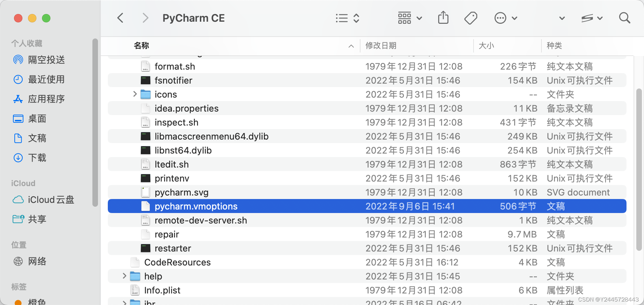Select inspect.sh file icon
The width and height of the screenshot is (644, 305).
(146, 122)
